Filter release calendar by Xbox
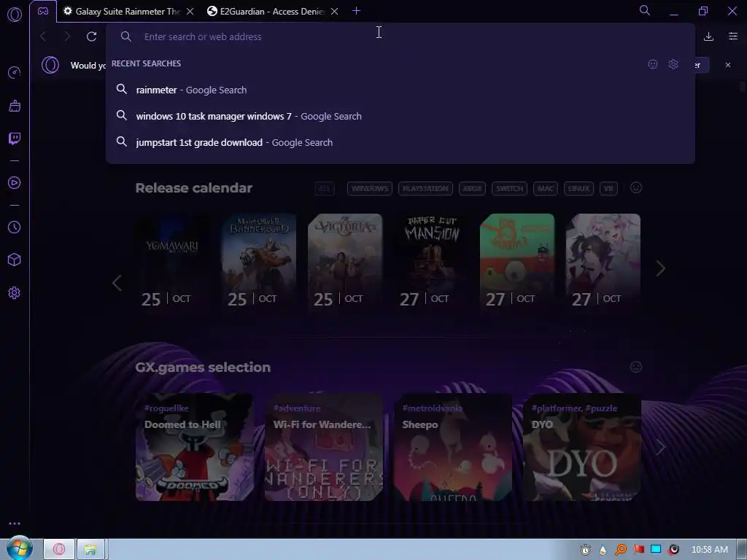The width and height of the screenshot is (747, 560). [472, 189]
